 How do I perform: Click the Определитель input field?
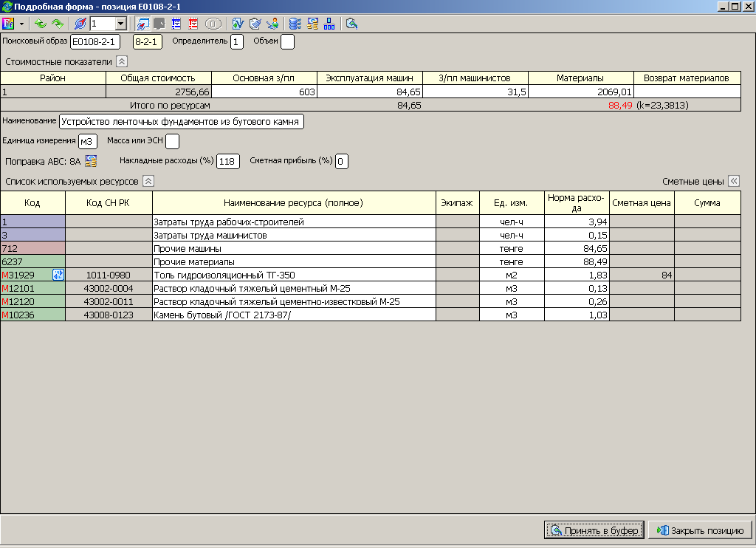[x=237, y=41]
